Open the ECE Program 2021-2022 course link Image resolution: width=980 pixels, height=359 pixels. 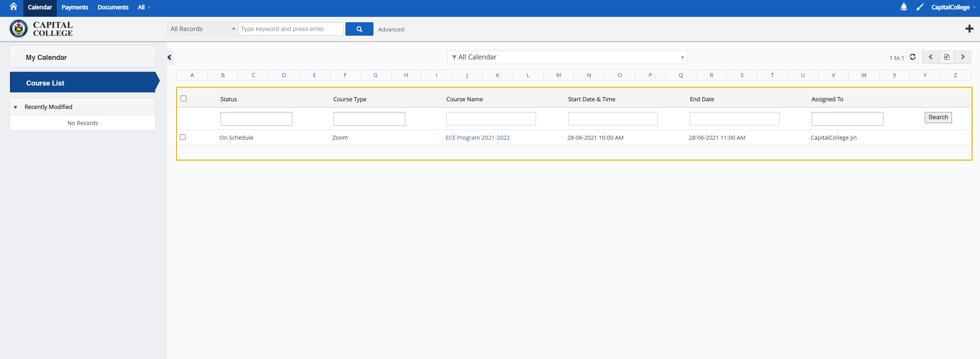point(477,137)
